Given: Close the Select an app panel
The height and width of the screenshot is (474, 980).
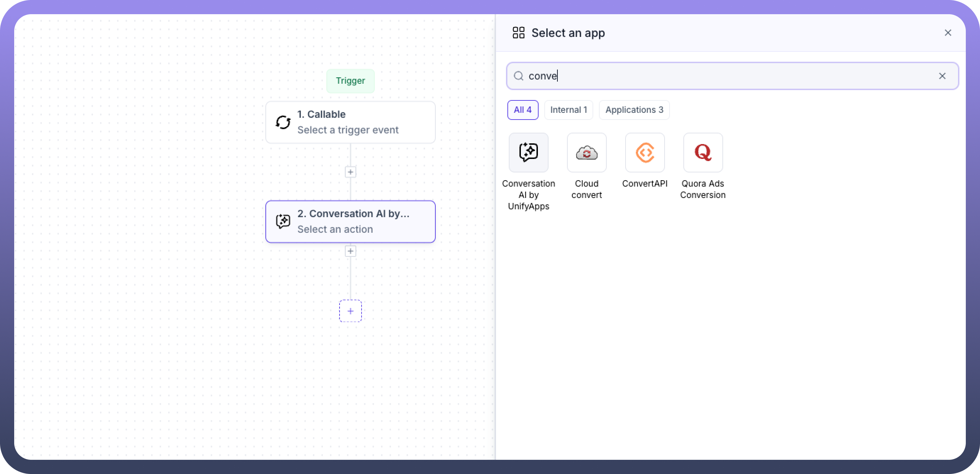Looking at the screenshot, I should click(x=948, y=33).
